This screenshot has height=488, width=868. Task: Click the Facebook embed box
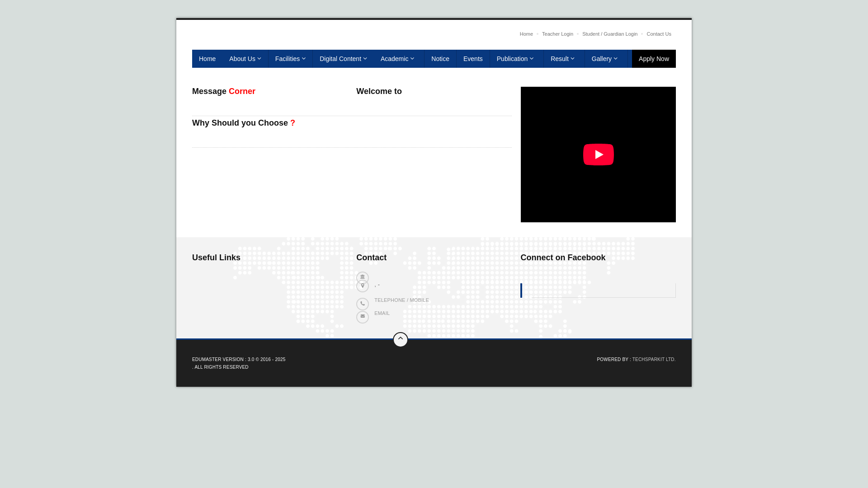(598, 291)
